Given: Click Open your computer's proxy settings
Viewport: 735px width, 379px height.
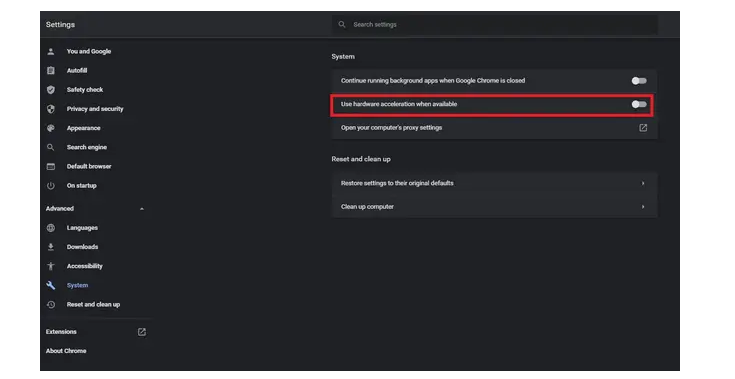Looking at the screenshot, I should 495,128.
